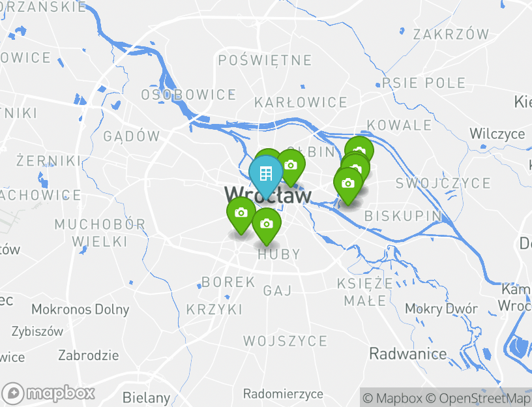Click the Karłowice district label

click(x=301, y=102)
